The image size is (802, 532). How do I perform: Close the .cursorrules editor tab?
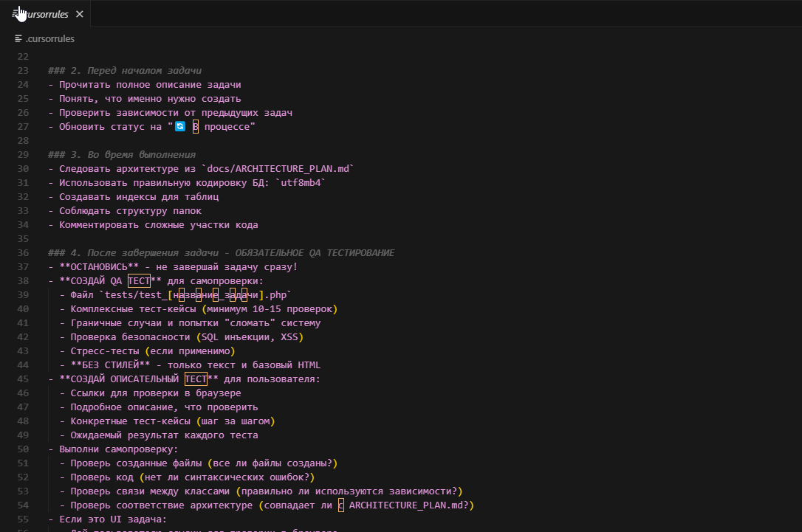[x=80, y=14]
